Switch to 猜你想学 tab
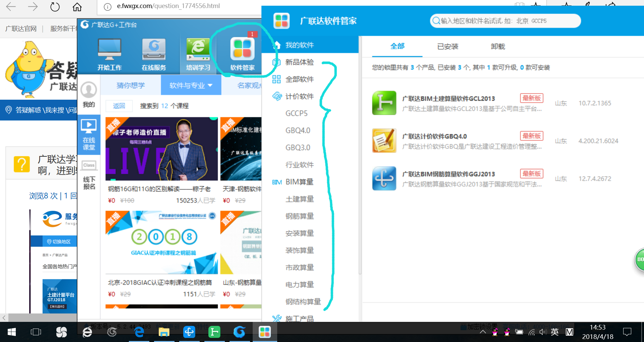644x342 pixels. [x=131, y=85]
